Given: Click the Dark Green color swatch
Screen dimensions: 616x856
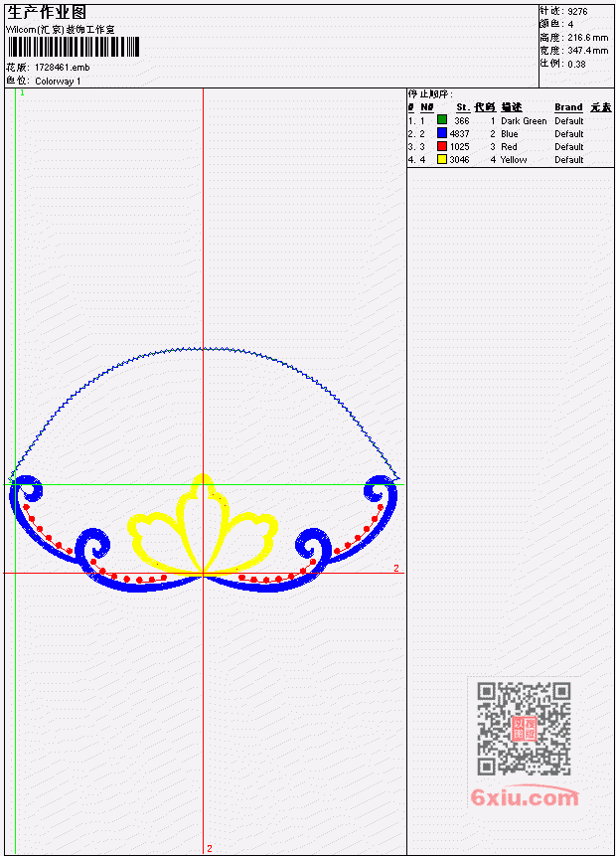Looking at the screenshot, I should coord(442,120).
